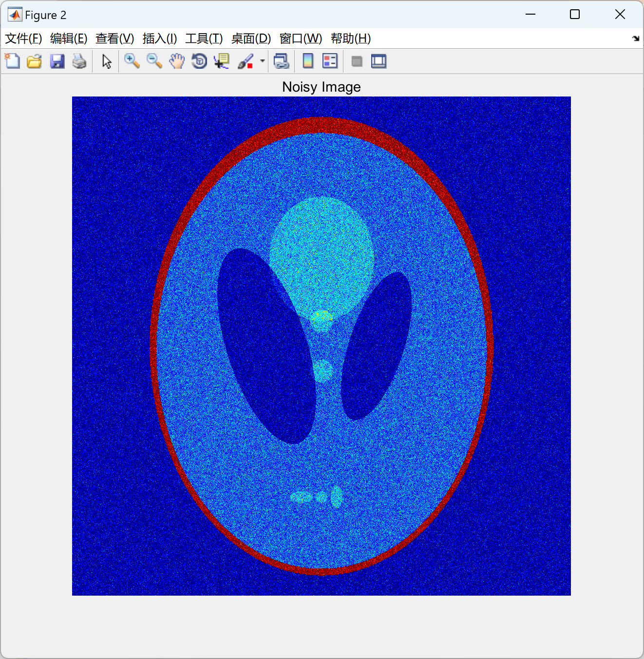Insert a colorbar using the toolbar icon
This screenshot has height=659, width=644.
308,61
